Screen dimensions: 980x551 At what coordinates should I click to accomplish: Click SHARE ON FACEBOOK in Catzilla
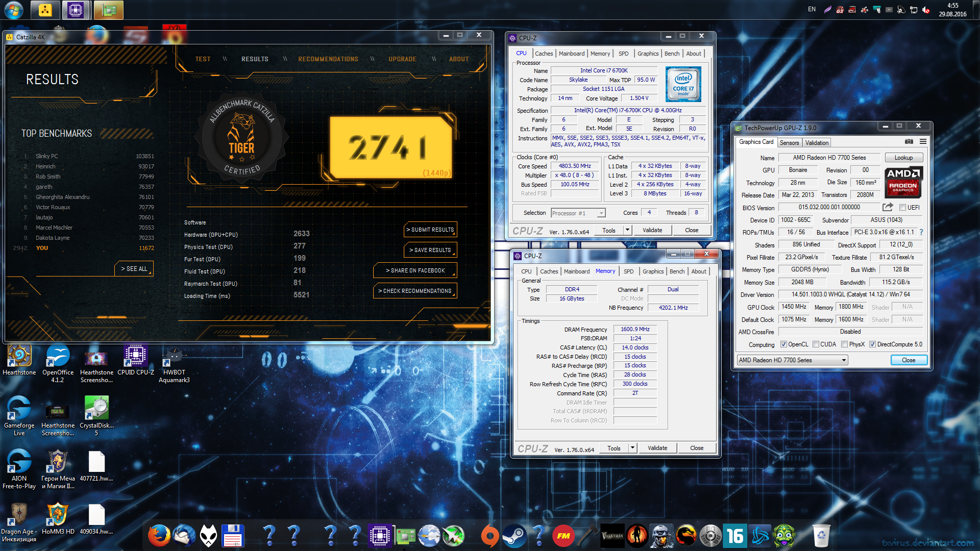click(415, 270)
